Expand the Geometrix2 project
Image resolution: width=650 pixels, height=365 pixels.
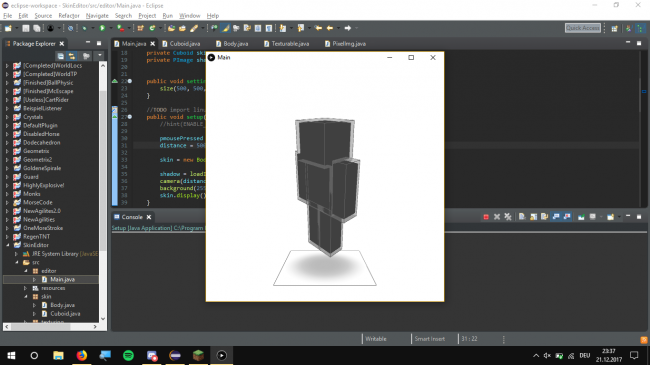[x=7, y=160]
